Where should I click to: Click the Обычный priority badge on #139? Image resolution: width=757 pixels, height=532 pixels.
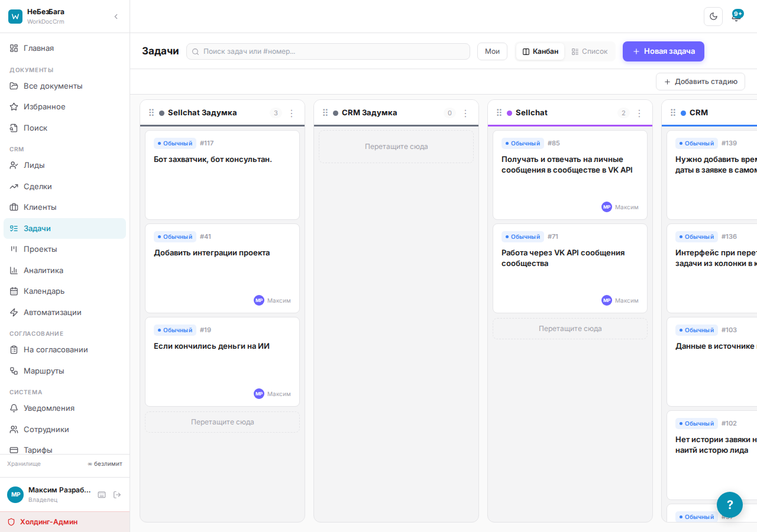[697, 143]
